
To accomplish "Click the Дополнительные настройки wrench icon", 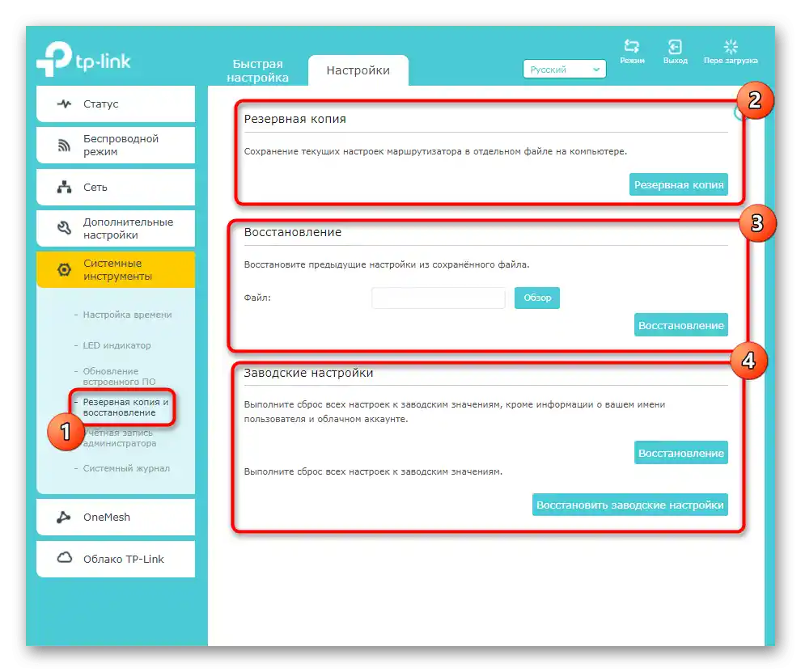I will (x=65, y=228).
